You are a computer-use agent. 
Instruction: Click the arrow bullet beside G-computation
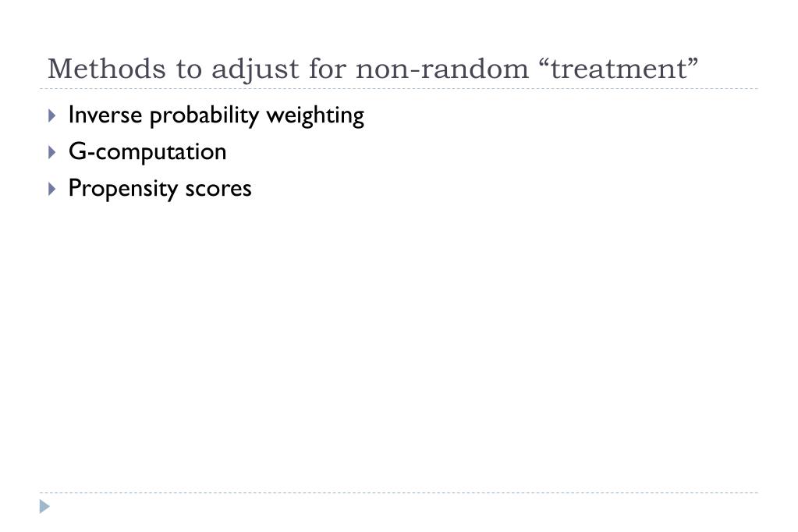tap(52, 152)
